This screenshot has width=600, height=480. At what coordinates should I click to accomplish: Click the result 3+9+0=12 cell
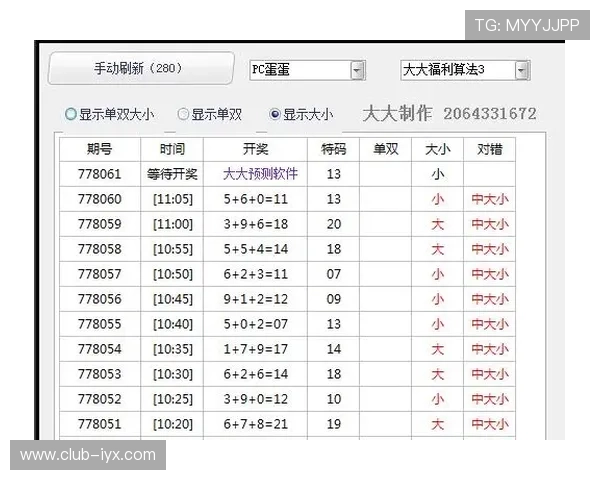[x=255, y=399]
